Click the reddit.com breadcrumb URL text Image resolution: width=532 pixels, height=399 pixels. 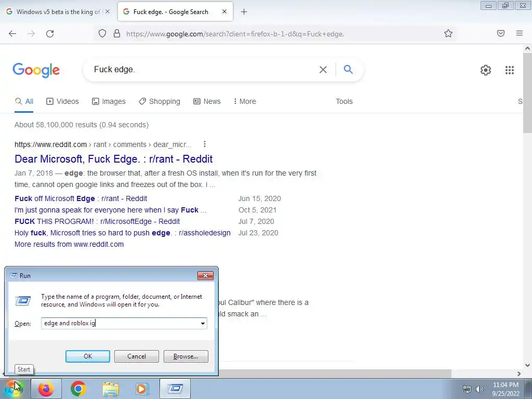(x=103, y=144)
